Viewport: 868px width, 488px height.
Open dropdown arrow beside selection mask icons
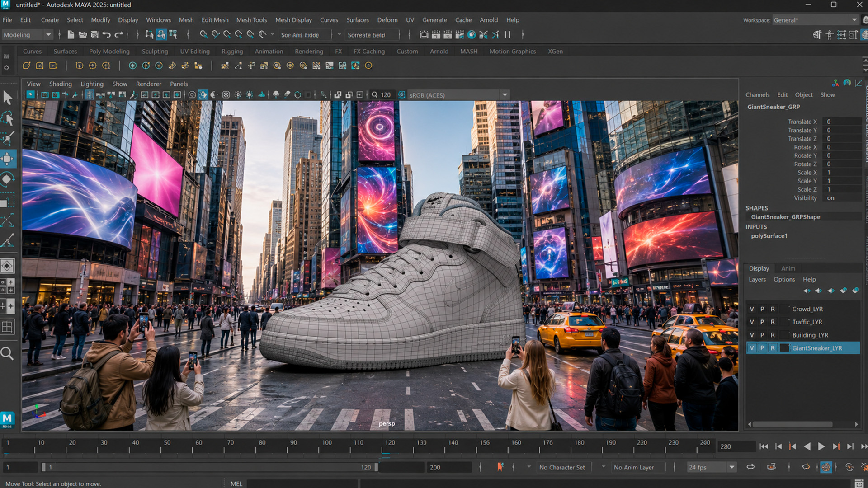tap(272, 34)
